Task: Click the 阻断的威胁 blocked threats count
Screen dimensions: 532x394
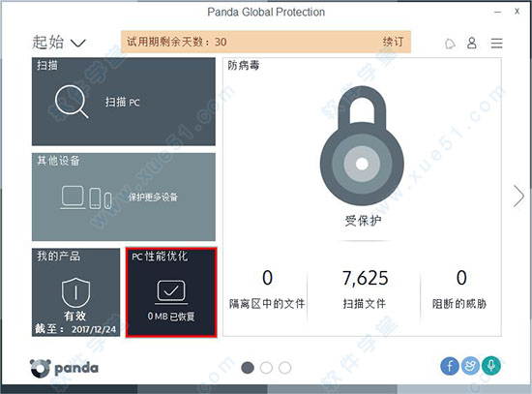Action: point(459,289)
